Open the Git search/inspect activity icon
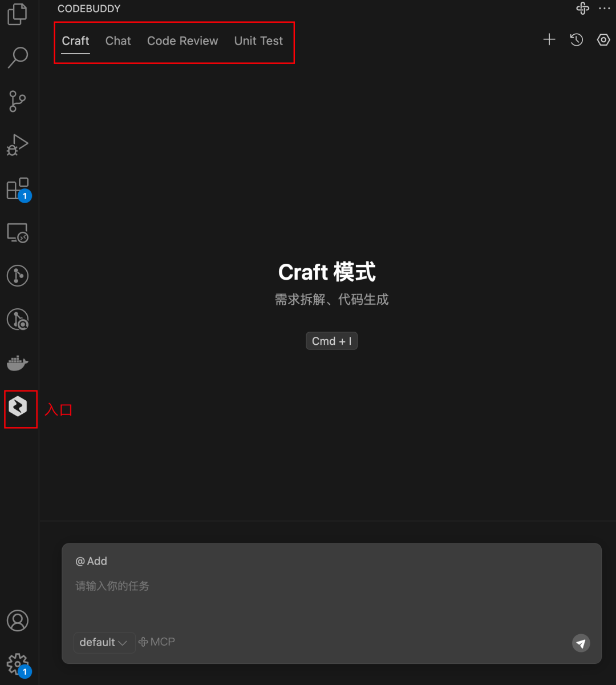 point(18,320)
